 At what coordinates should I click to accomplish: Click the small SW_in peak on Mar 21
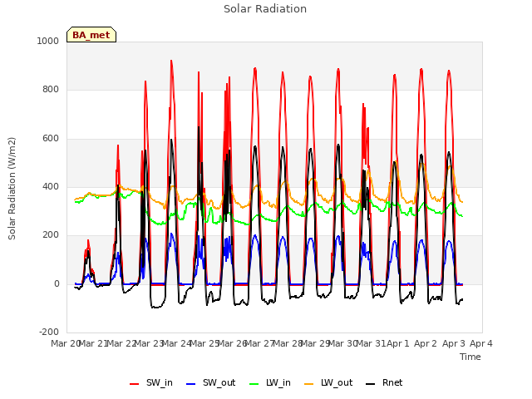click(x=88, y=240)
